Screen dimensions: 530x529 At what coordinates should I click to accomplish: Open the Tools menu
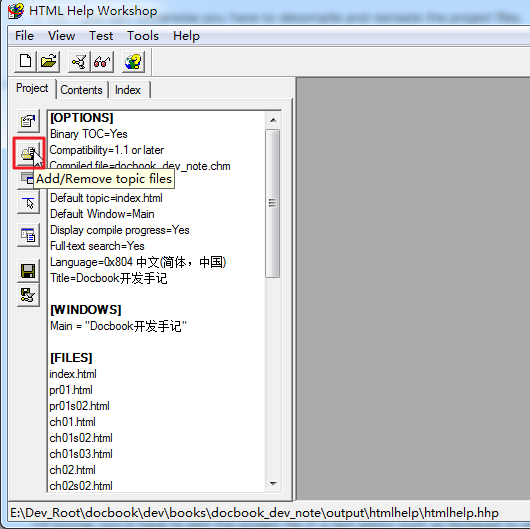[x=143, y=36]
